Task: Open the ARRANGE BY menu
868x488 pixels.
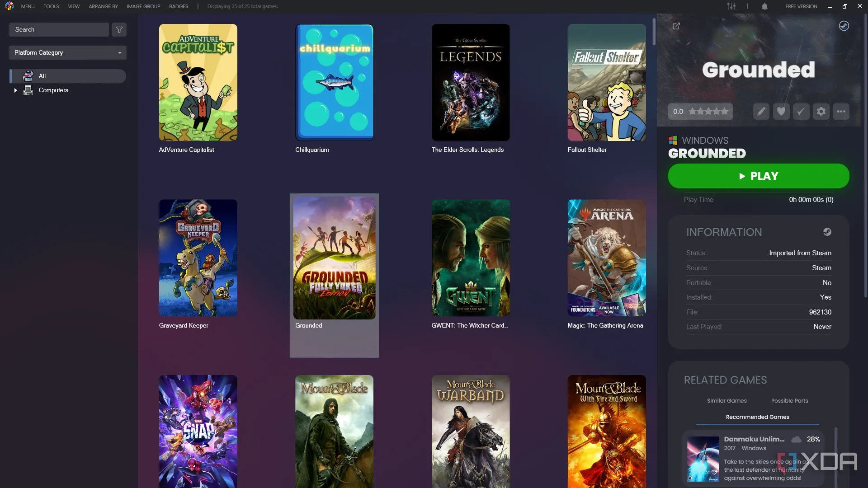Action: [103, 6]
